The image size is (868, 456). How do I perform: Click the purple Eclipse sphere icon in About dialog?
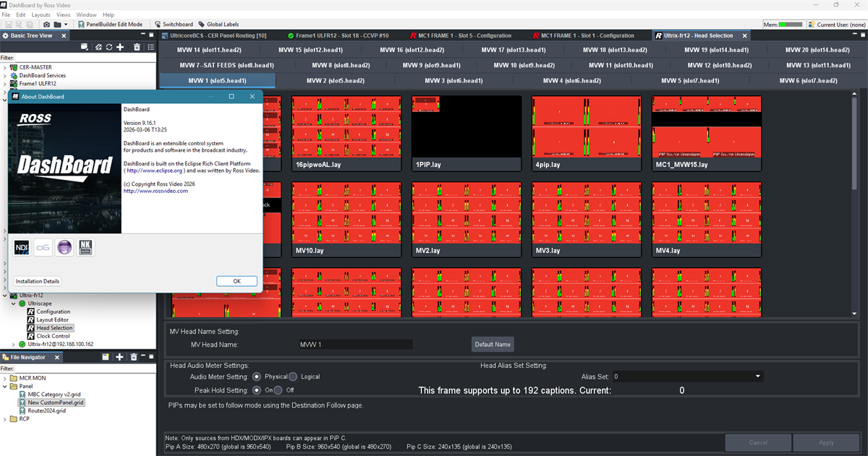[64, 247]
